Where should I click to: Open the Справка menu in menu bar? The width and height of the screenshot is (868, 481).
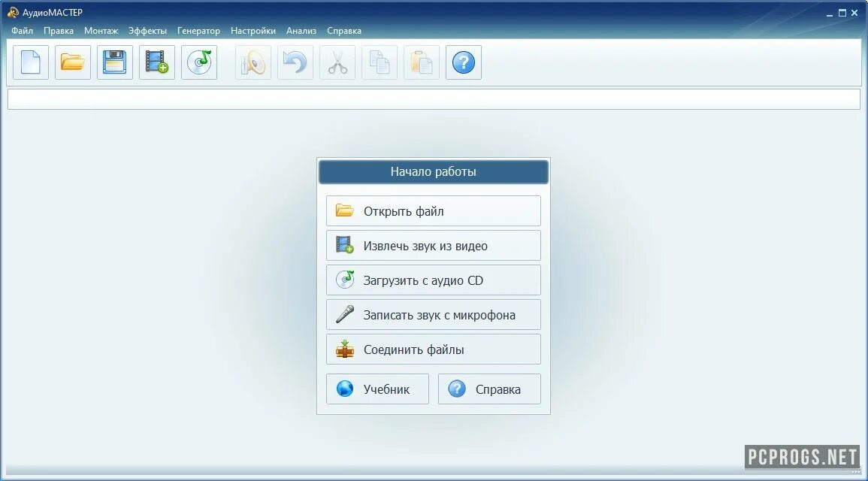343,31
